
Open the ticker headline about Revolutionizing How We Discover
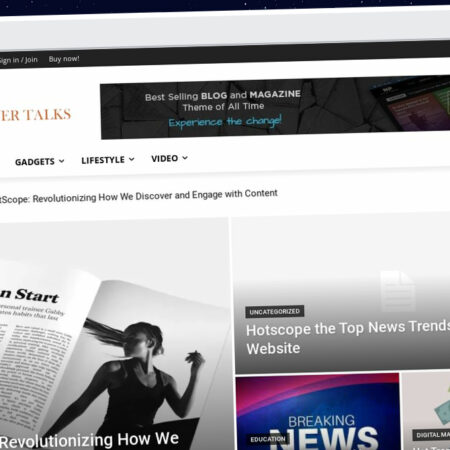pyautogui.click(x=138, y=196)
